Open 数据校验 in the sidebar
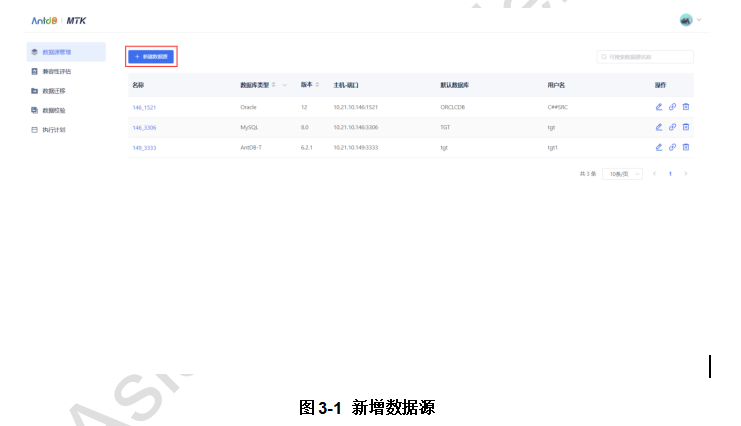741x426 pixels. tap(66, 110)
